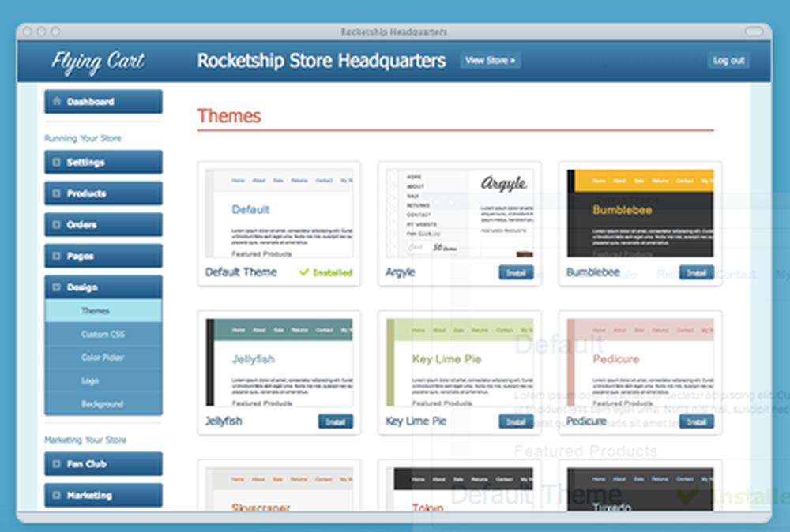Click the Fan Club sidebar label

tap(87, 464)
